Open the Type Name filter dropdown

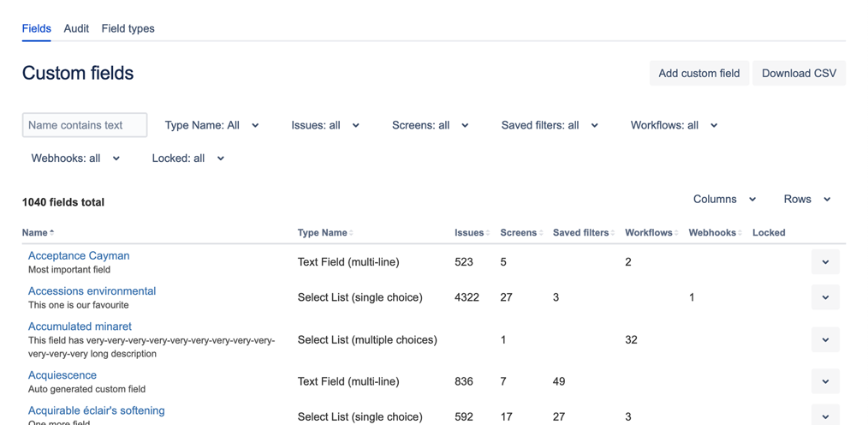pos(211,125)
